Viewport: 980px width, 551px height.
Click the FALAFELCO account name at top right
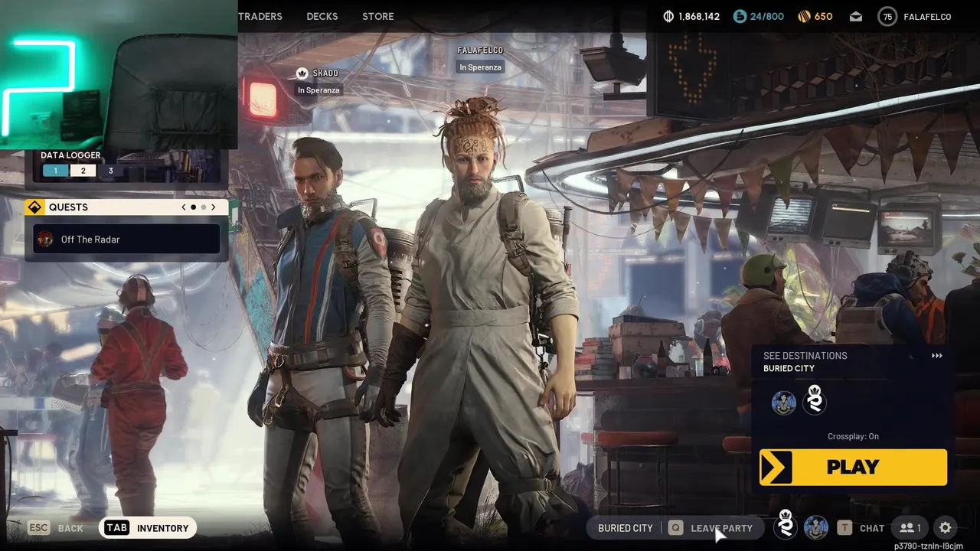927,16
